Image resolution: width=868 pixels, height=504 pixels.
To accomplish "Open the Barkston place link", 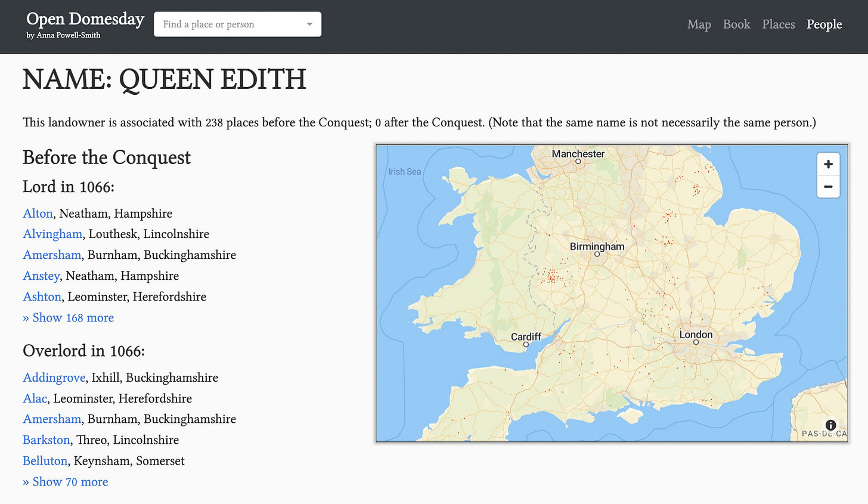I will pos(46,440).
